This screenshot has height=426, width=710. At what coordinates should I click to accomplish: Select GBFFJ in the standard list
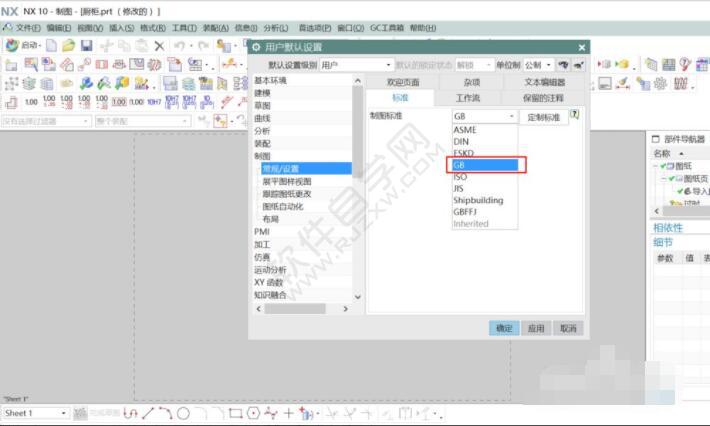485,212
